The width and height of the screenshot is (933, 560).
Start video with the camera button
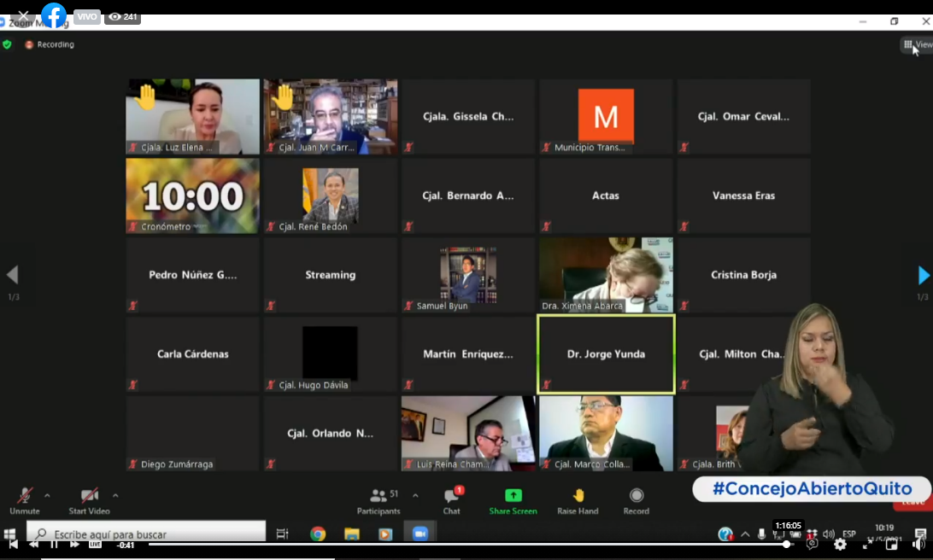89,496
